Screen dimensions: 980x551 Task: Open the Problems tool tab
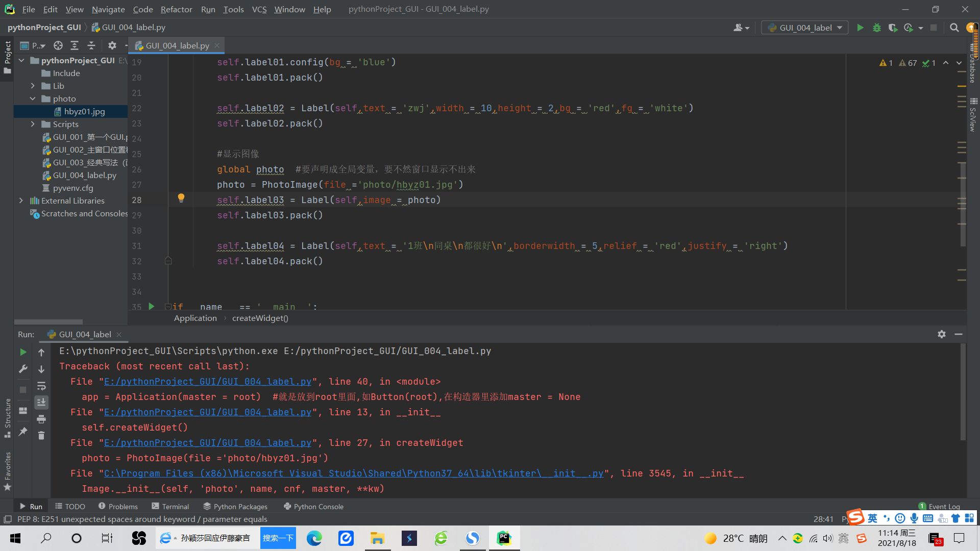pos(118,507)
